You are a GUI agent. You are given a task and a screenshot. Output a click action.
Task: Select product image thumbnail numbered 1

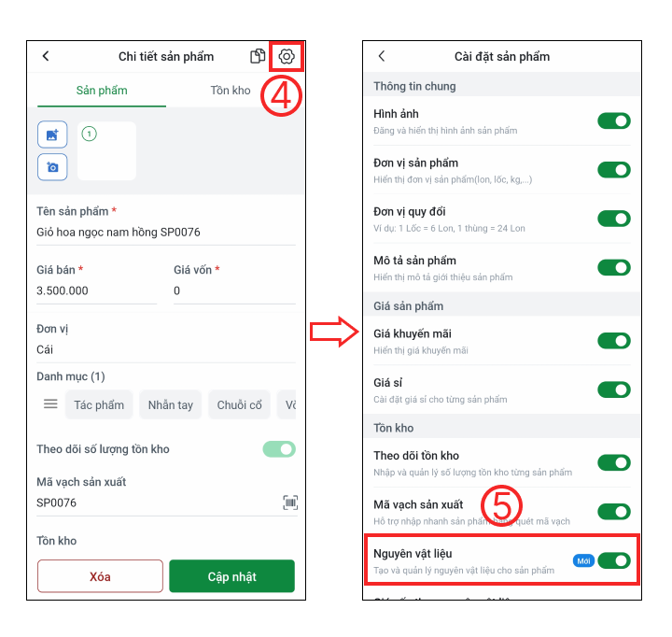106,150
